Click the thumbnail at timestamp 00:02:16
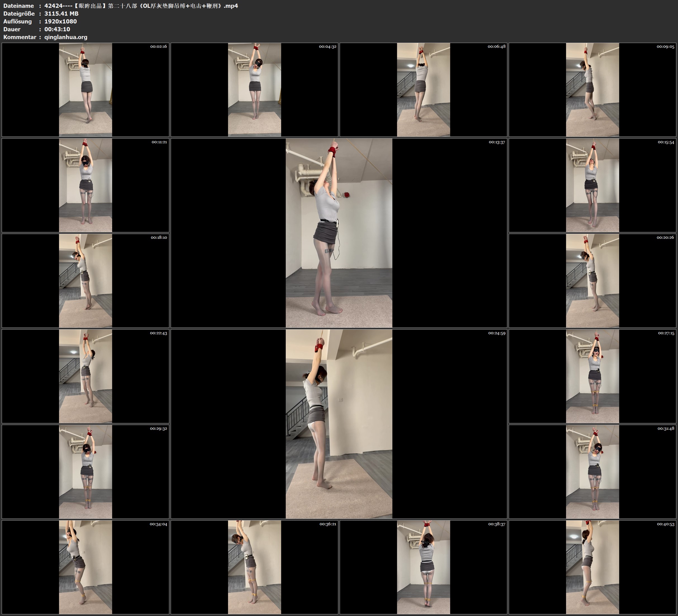The image size is (678, 616). pyautogui.click(x=85, y=89)
